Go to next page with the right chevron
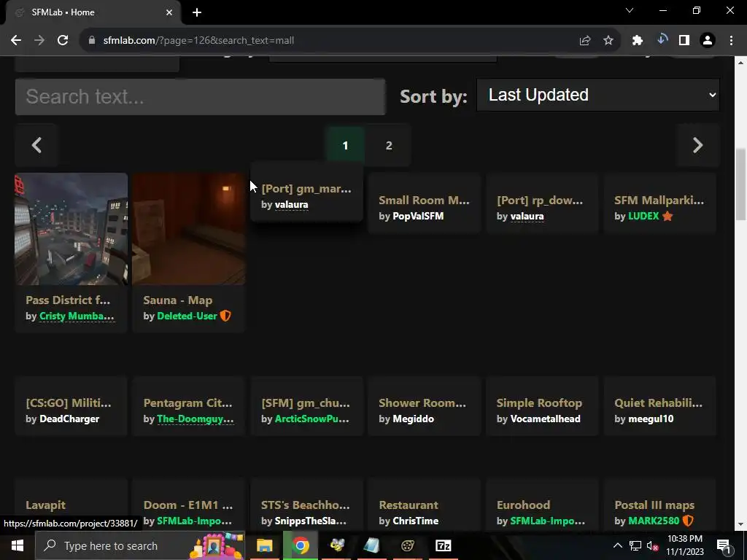 (x=697, y=145)
